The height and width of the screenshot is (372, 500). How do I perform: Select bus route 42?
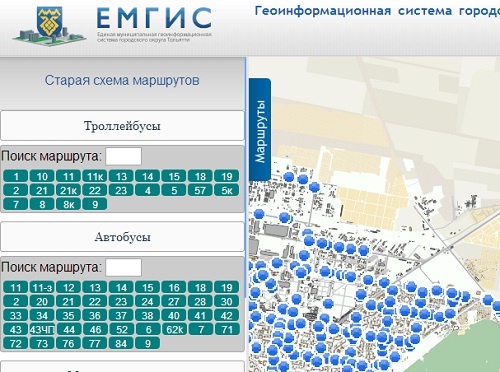coord(227,315)
